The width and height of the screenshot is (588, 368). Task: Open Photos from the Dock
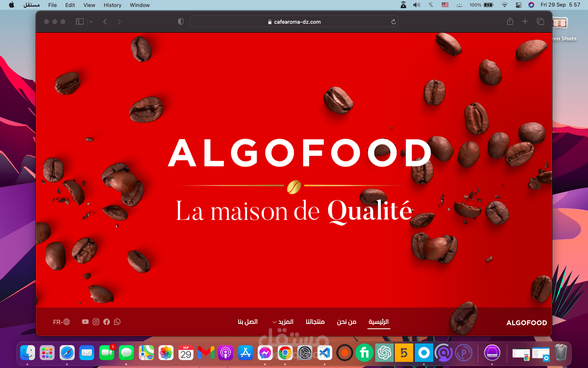tap(166, 352)
